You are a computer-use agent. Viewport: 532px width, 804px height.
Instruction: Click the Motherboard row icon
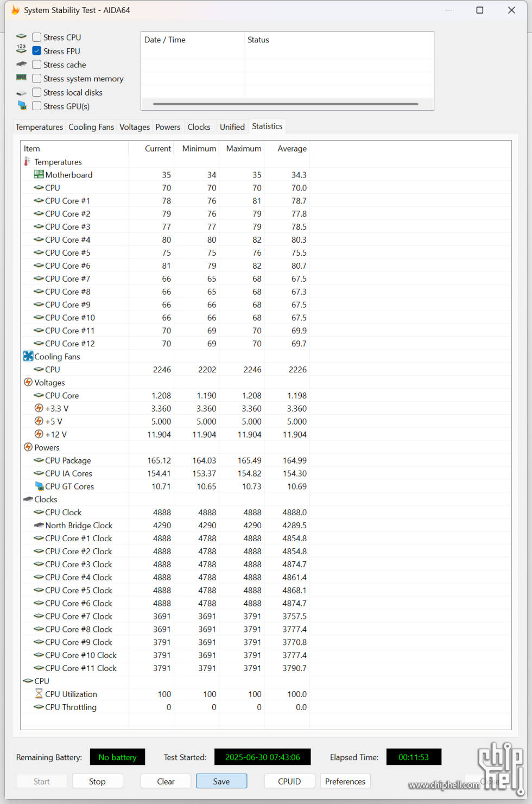[x=39, y=174]
